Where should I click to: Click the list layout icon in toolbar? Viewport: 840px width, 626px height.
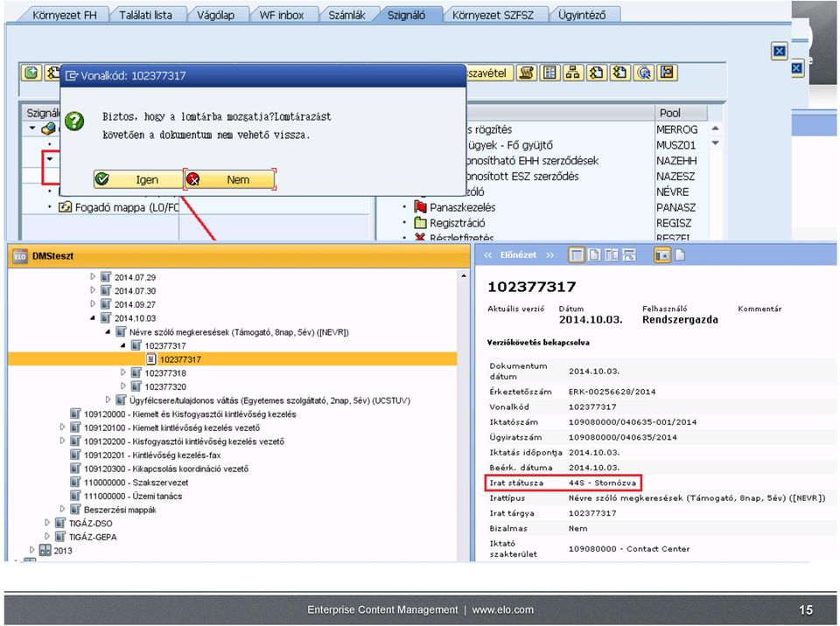click(549, 73)
